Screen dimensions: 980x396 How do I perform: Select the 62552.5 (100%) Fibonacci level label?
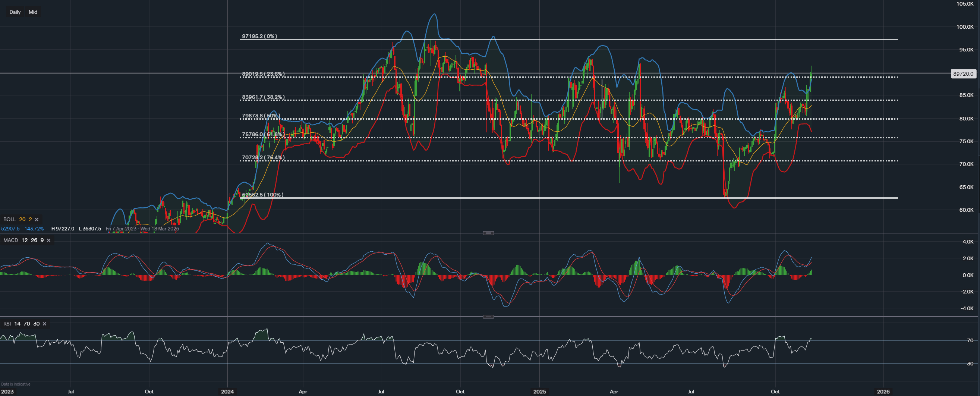[262, 195]
